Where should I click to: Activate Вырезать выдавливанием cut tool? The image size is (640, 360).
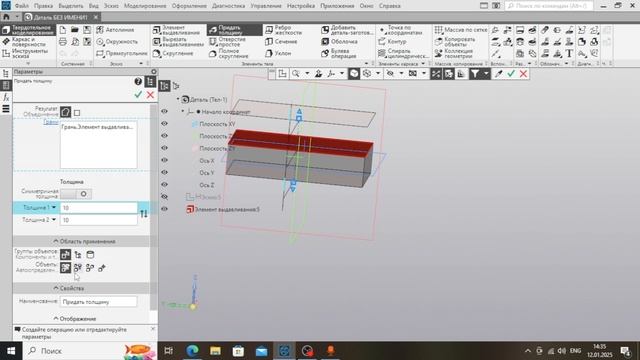[178, 42]
